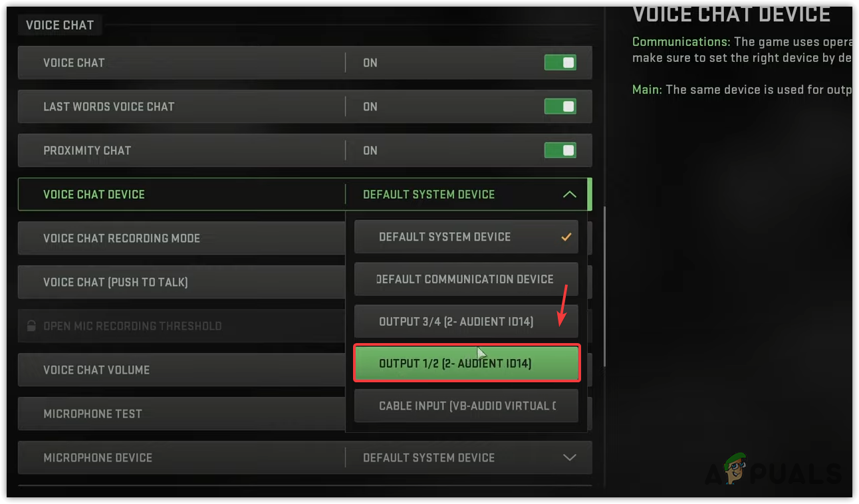The width and height of the screenshot is (859, 504).
Task: Expand the Microphone Device dropdown chevron
Action: pyautogui.click(x=569, y=457)
